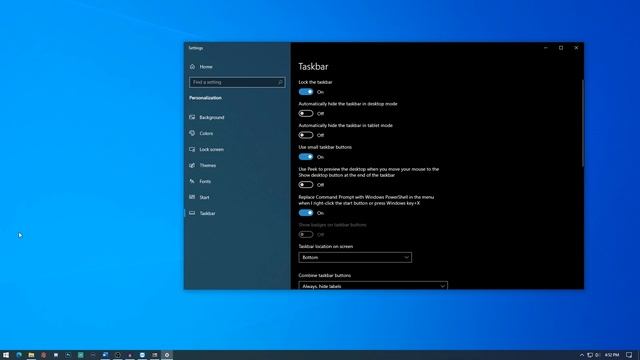Screen dimensions: 640x360
Task: Click the volume speaker tray icon
Action: pos(598,355)
